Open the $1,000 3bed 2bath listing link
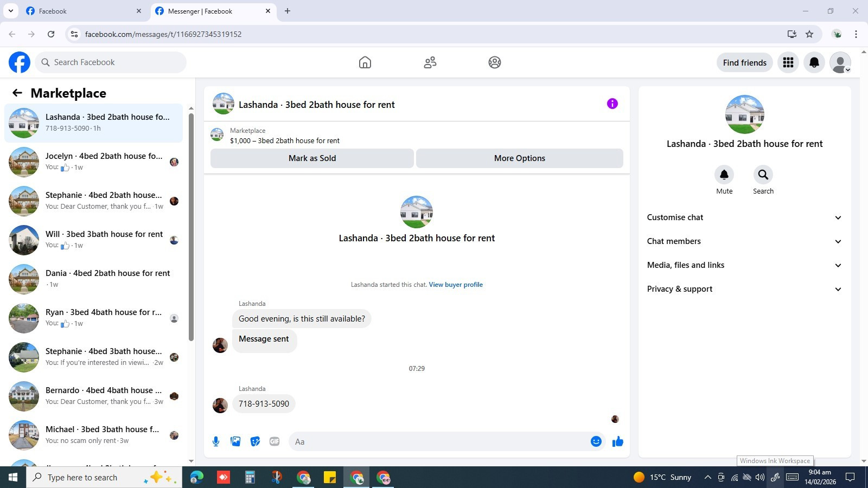 click(x=285, y=140)
